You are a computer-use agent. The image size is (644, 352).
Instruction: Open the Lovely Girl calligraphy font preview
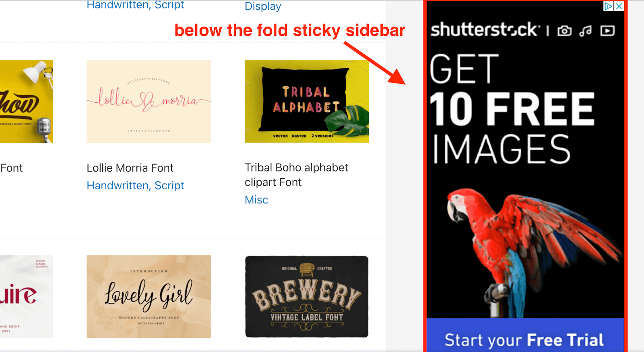148,296
